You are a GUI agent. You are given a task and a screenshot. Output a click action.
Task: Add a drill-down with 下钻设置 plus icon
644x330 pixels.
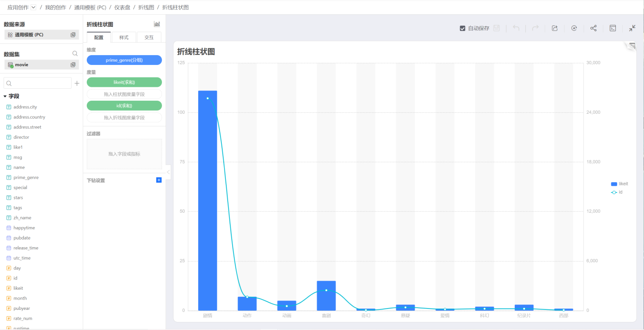tap(159, 180)
